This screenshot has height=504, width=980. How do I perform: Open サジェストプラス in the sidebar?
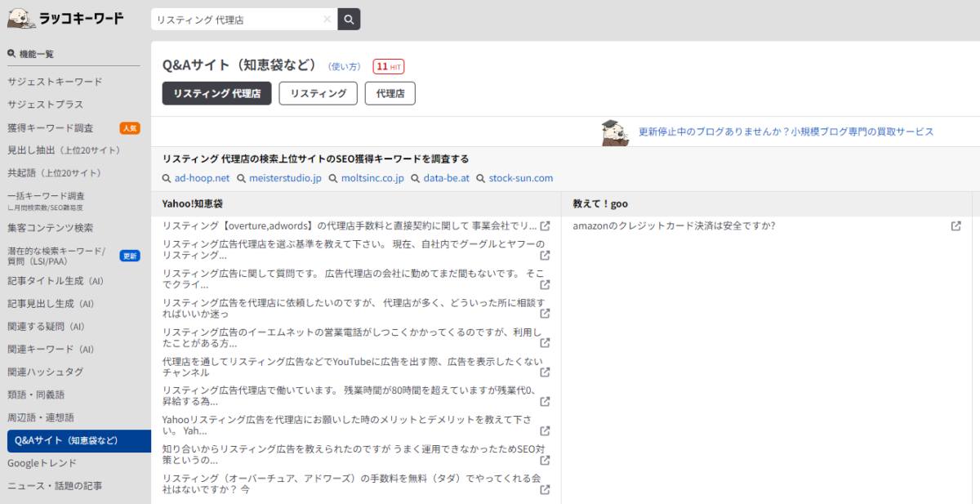46,105
